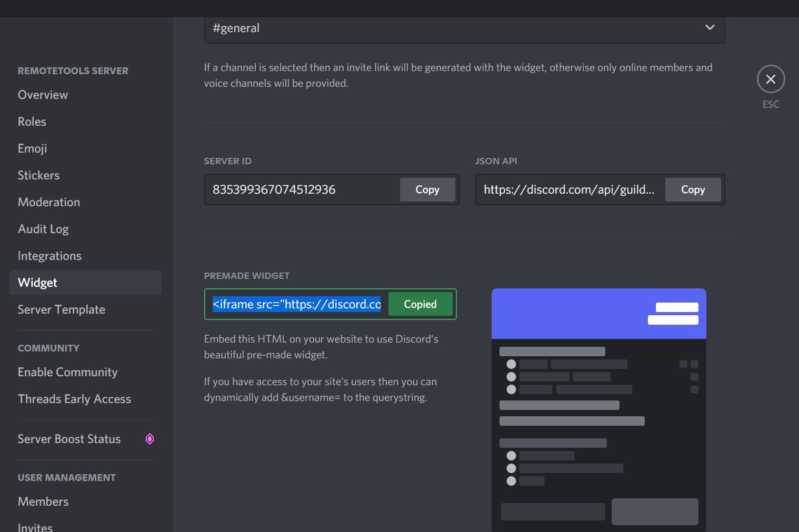Open the Overview settings page
Image resolution: width=799 pixels, height=532 pixels.
(x=85, y=95)
